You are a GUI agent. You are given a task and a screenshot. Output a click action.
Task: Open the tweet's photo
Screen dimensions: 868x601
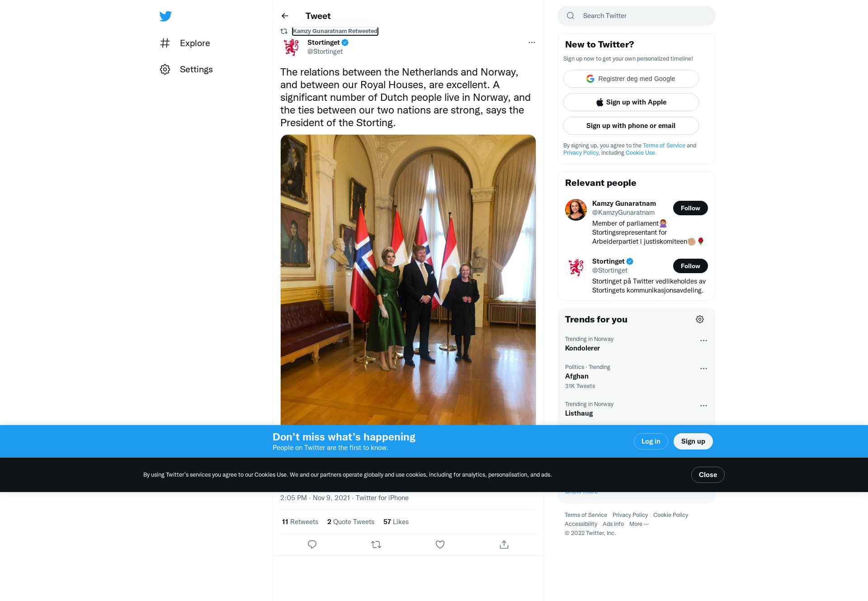[408, 279]
